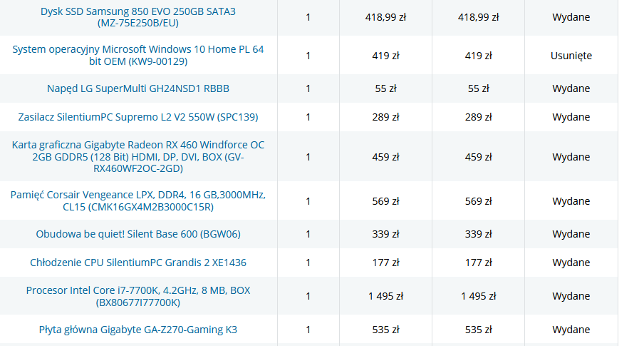The height and width of the screenshot is (346, 644).
Task: Select the Wydane status in Intel processor row
Action: coord(571,296)
